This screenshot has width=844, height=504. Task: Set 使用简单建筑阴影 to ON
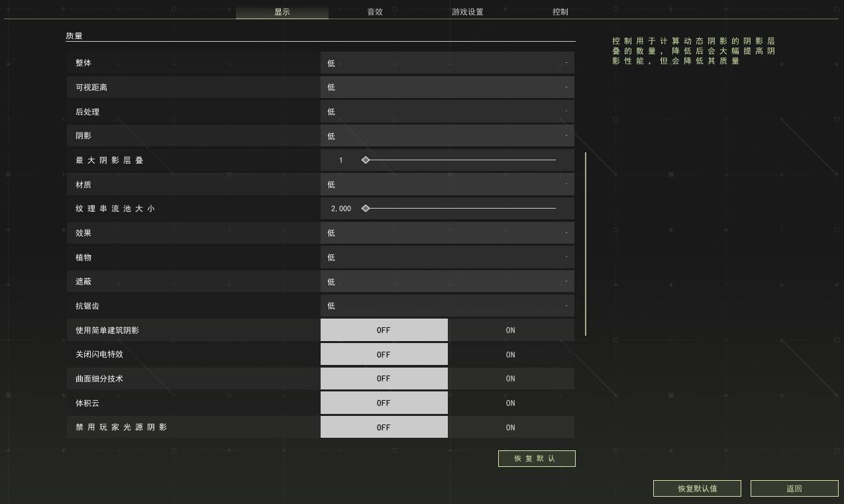(x=511, y=330)
